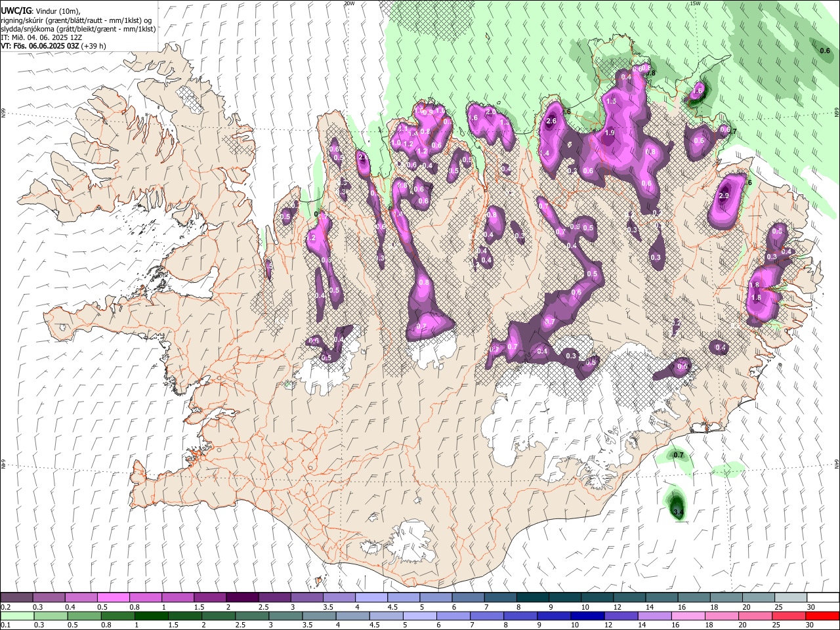The height and width of the screenshot is (630, 840).
Task: Click the UWC/IG title text
Action: pos(16,10)
